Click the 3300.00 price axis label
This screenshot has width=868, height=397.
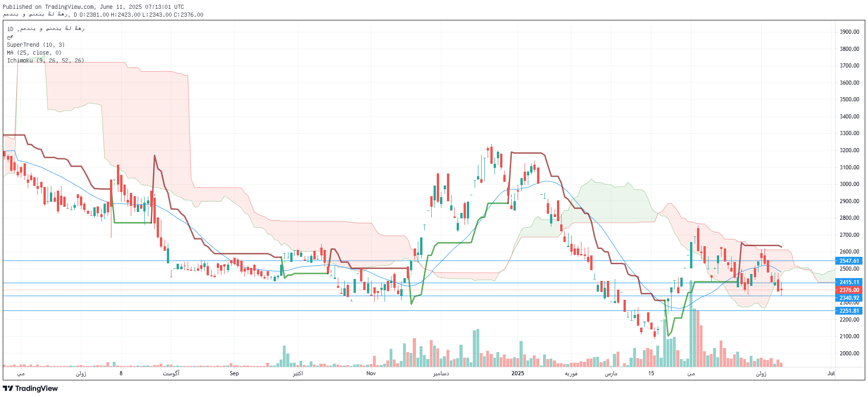tap(850, 133)
